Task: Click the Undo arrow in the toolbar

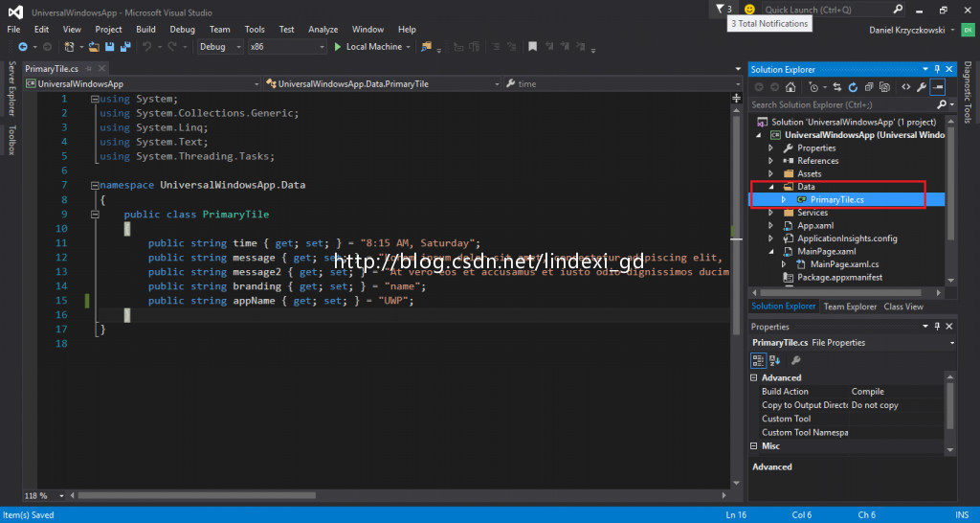Action: 146,47
